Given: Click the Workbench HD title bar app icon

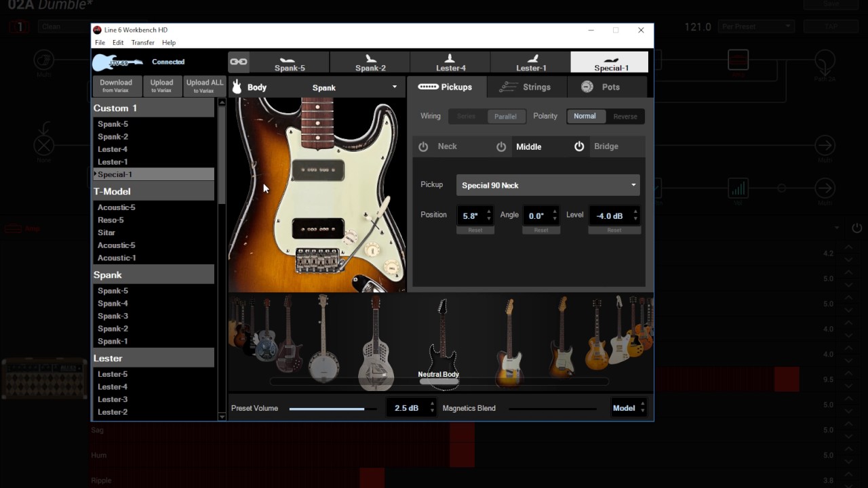Looking at the screenshot, I should 98,30.
